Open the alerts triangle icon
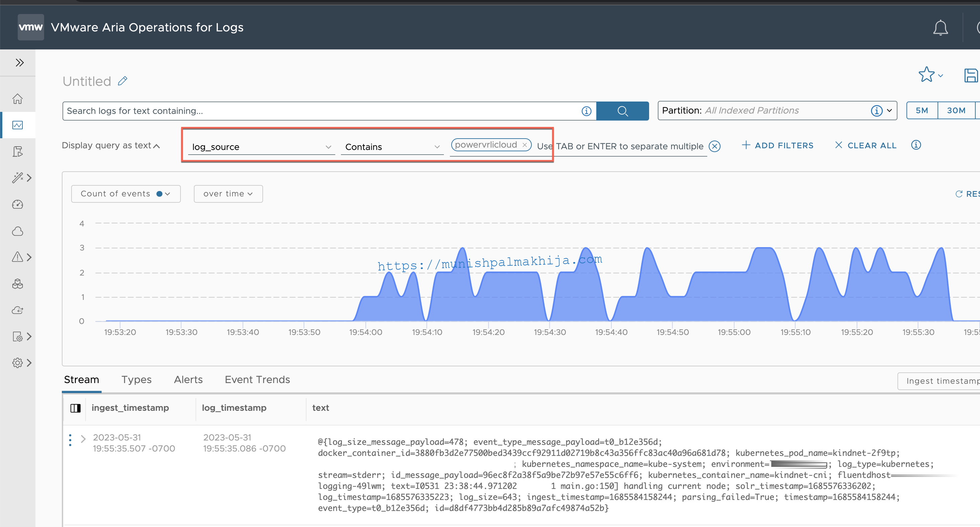This screenshot has width=980, height=527. (17, 257)
